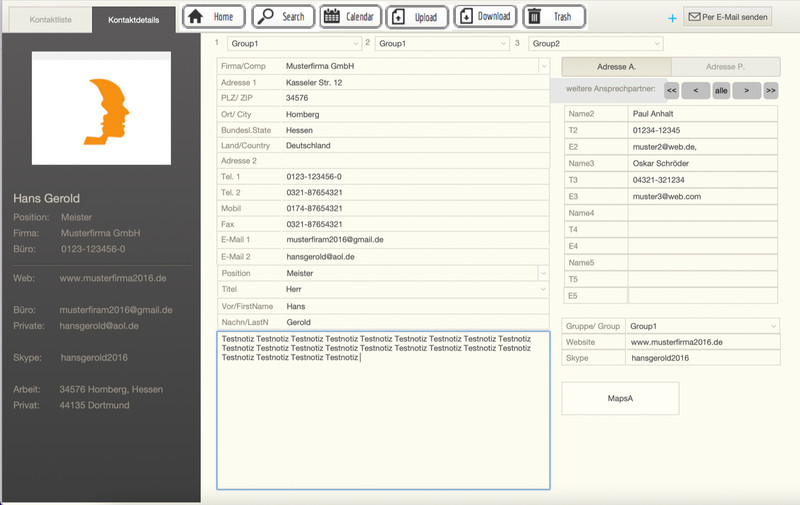The width and height of the screenshot is (800, 505).
Task: Click the E-Mail 1 field
Action: coord(415,240)
